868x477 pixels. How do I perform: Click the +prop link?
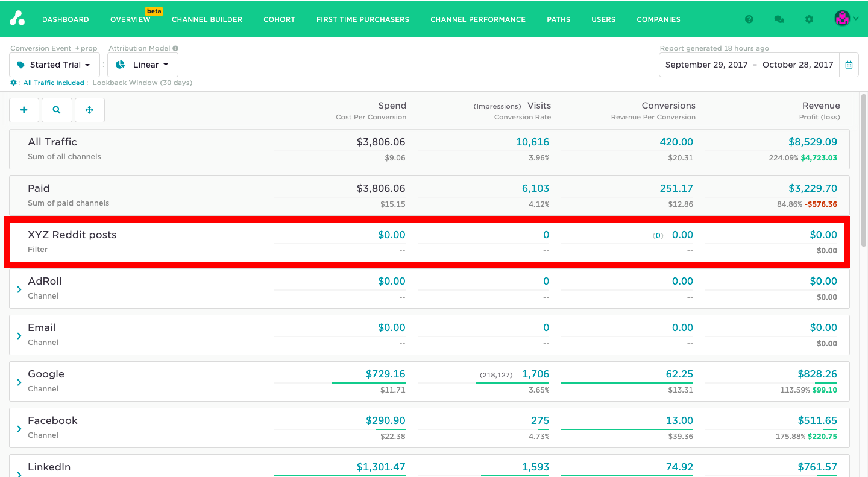pyautogui.click(x=86, y=48)
